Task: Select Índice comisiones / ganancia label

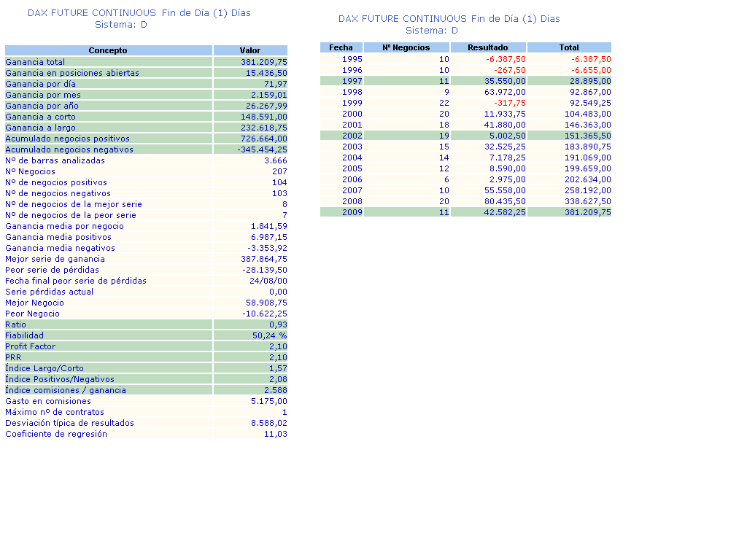Action: tap(66, 391)
